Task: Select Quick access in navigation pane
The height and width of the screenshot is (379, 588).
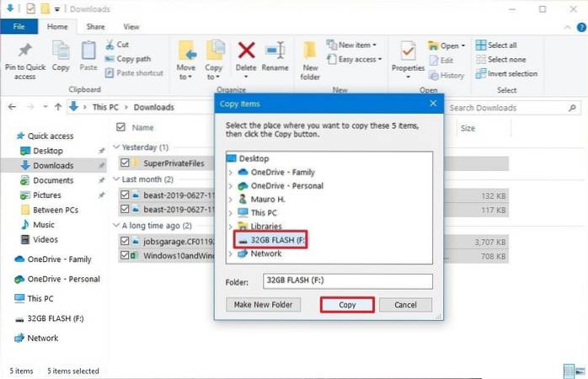Action: click(45, 136)
